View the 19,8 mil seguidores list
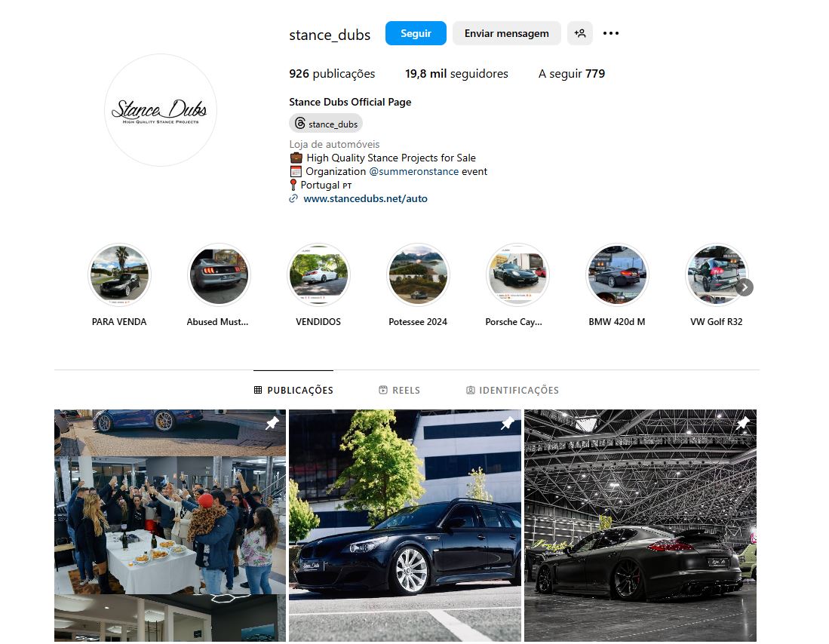829x644 pixels. [456, 73]
